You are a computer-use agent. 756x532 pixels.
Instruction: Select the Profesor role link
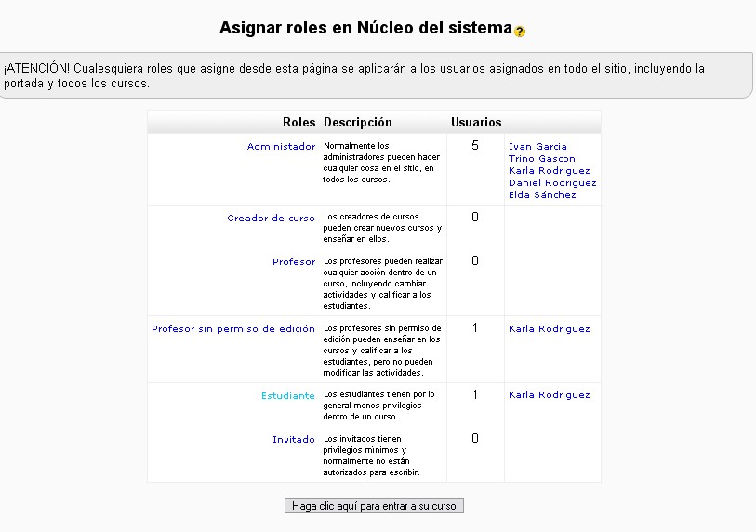(294, 262)
